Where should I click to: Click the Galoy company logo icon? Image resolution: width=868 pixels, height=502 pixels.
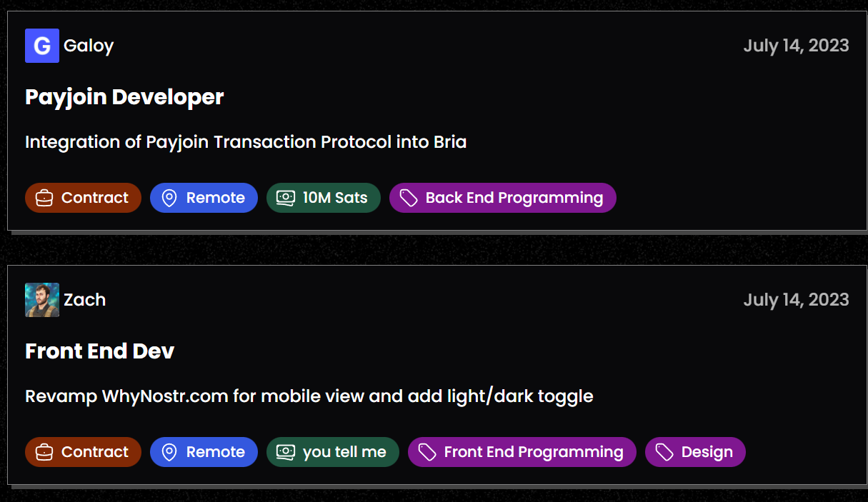[x=42, y=46]
